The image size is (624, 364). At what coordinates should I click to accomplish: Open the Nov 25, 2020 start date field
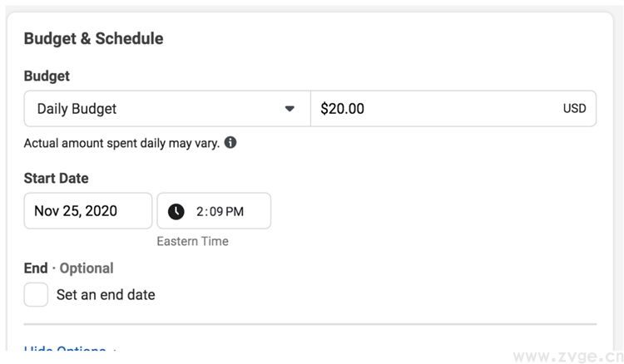click(x=88, y=211)
